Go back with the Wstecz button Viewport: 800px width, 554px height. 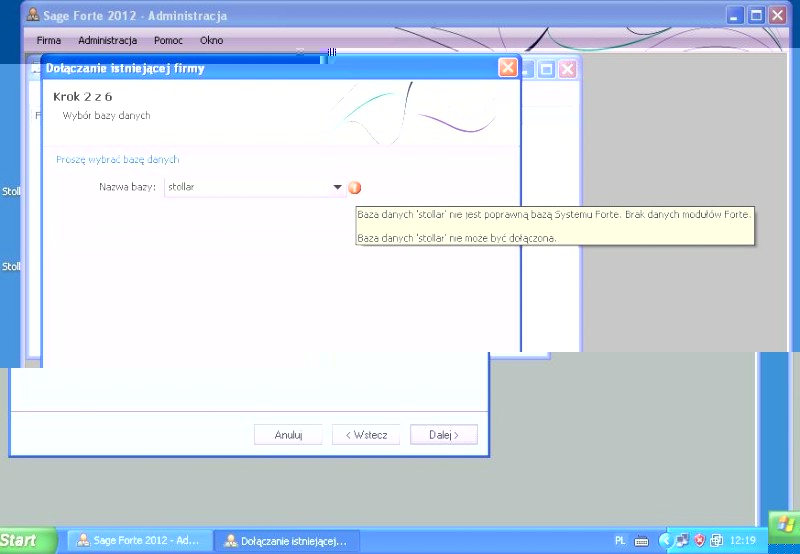click(x=366, y=435)
